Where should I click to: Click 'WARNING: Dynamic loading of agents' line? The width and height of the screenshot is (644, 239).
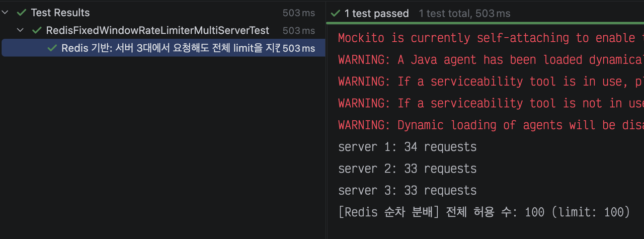pos(491,125)
